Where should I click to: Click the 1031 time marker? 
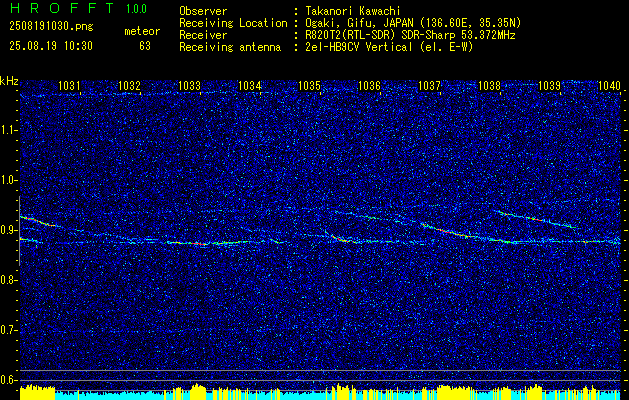[69, 85]
